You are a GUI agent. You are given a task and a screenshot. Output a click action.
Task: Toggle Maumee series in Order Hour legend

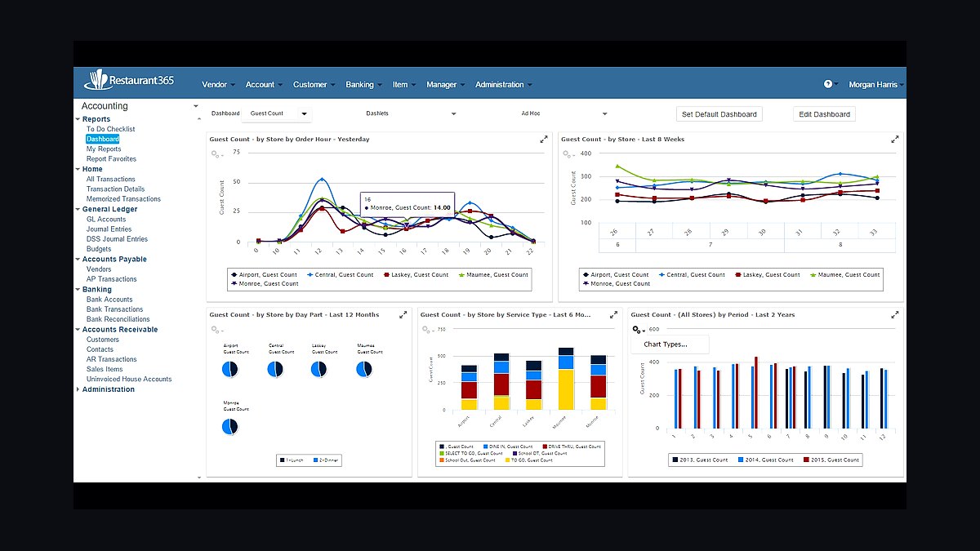coord(493,275)
